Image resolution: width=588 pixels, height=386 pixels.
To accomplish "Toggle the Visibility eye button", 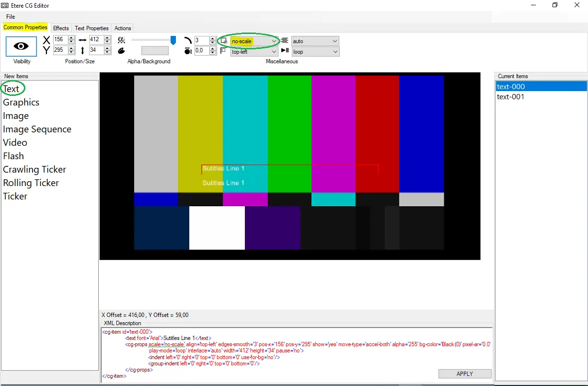I will [21, 46].
